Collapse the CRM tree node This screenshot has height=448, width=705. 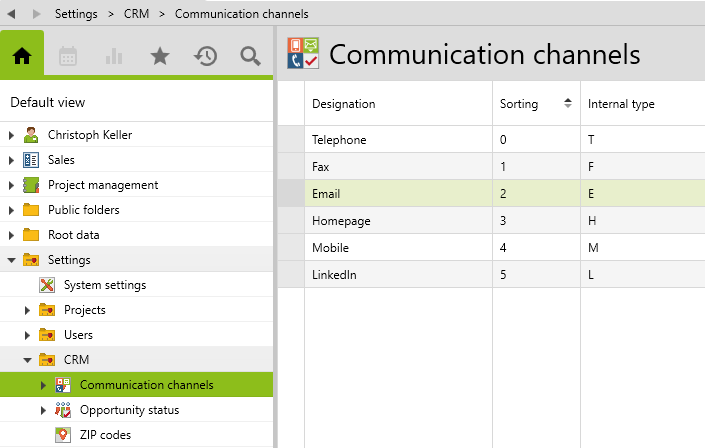(x=28, y=360)
